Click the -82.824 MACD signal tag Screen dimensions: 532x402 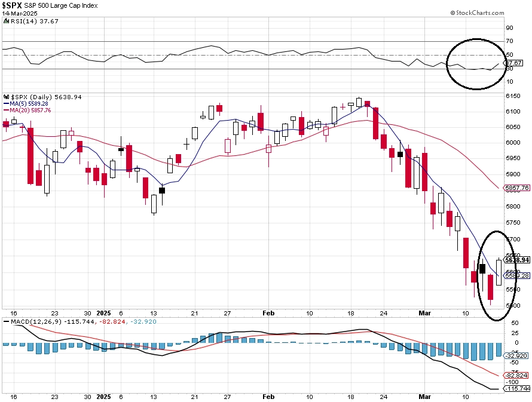point(516,375)
